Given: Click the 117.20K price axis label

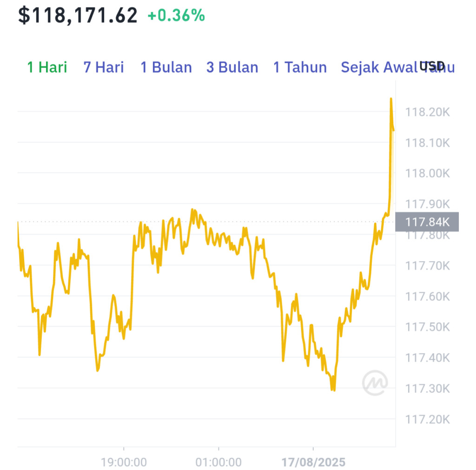Looking at the screenshot, I should coord(428,419).
